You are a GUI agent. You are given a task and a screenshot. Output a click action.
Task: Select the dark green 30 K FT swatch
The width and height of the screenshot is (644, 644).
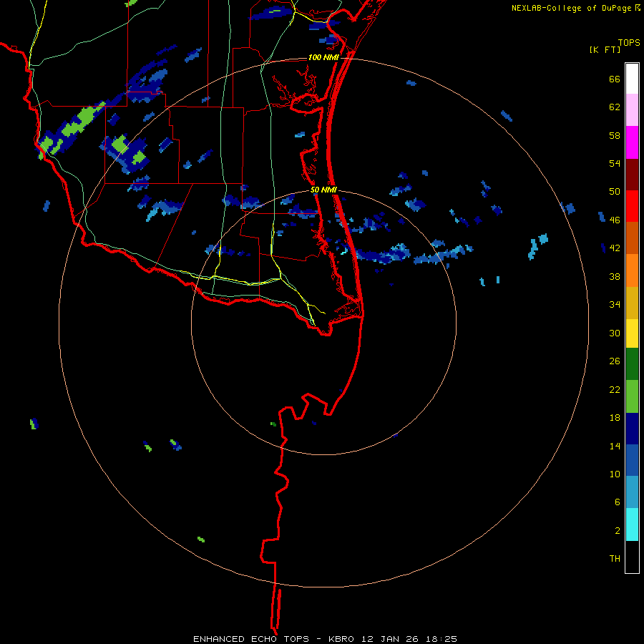pos(632,364)
